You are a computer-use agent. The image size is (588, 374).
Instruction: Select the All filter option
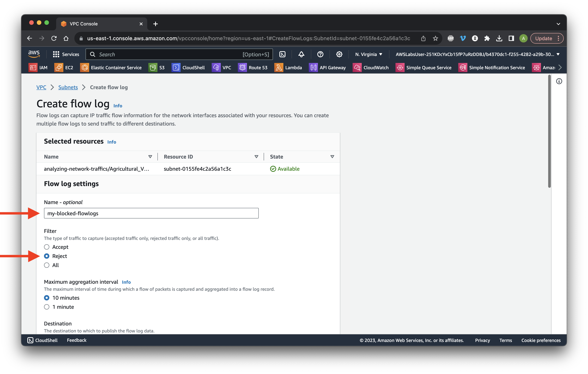click(x=47, y=265)
